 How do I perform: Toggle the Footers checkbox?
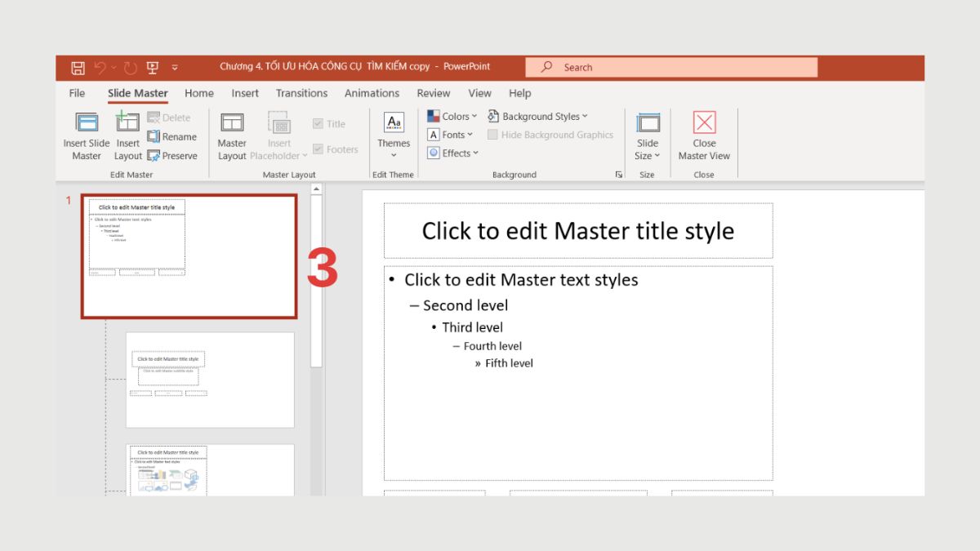pyautogui.click(x=318, y=149)
